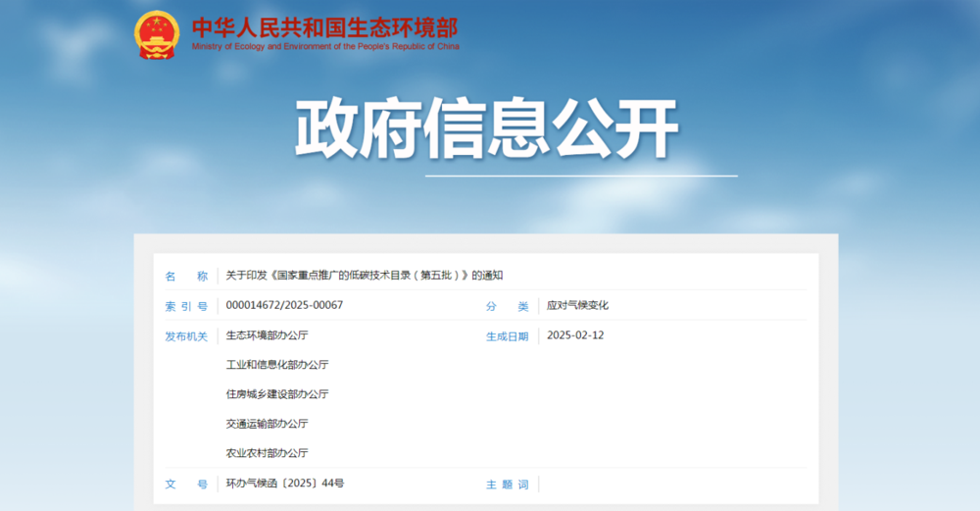The height and width of the screenshot is (511, 980).
Task: Click the 应对气候变化 category value
Action: [577, 305]
